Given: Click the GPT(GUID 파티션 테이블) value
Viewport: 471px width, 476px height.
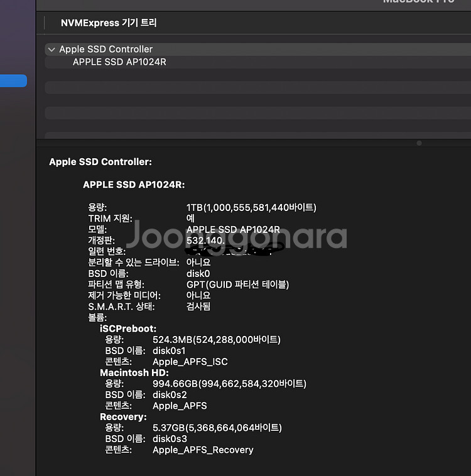Looking at the screenshot, I should [x=237, y=284].
